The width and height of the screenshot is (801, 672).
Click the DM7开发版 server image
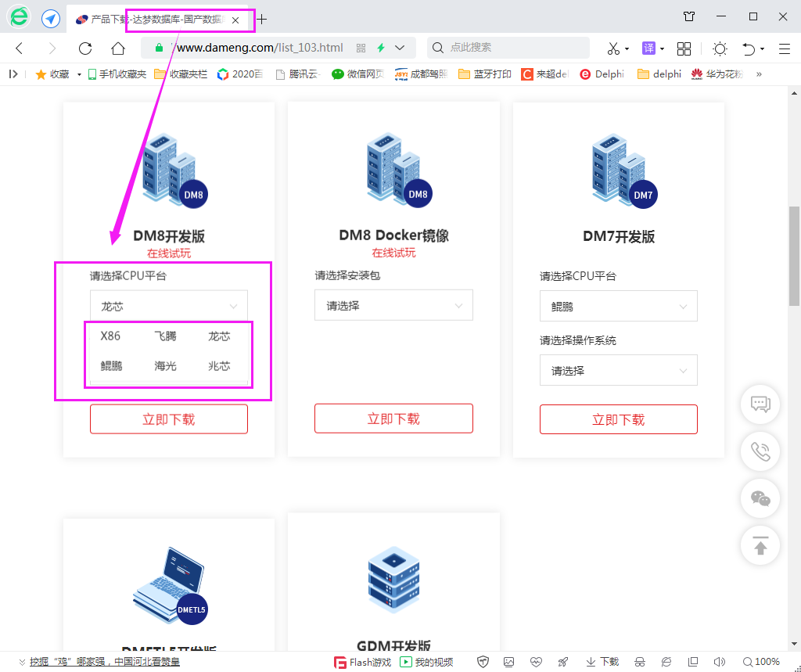624,171
